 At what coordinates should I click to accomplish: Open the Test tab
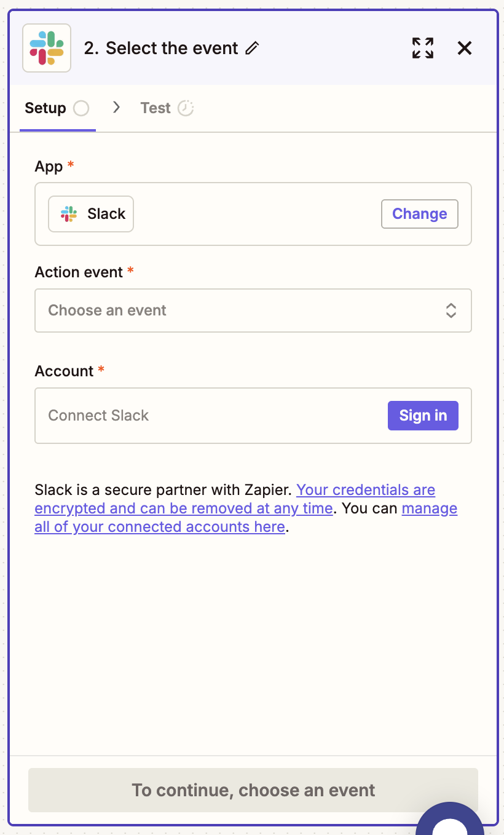click(156, 108)
